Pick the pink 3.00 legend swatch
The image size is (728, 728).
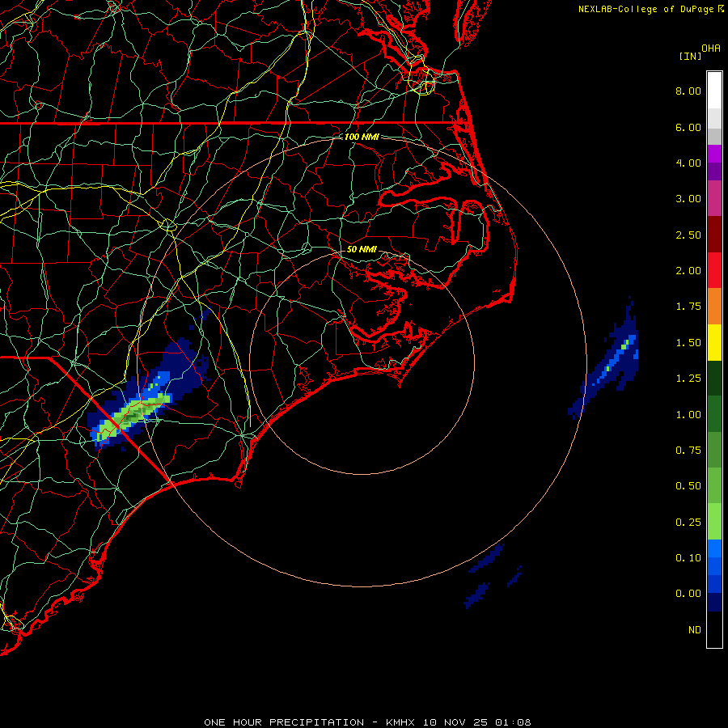(x=714, y=198)
